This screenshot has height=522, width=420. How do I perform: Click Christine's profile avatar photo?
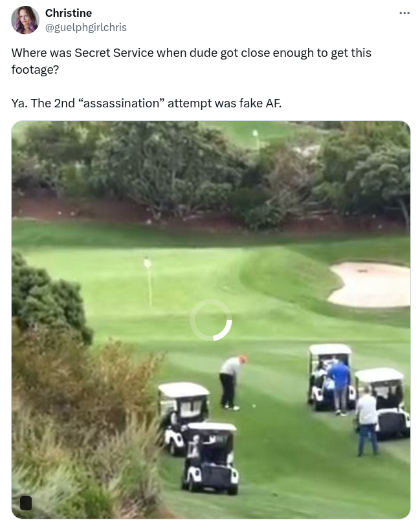tap(25, 20)
